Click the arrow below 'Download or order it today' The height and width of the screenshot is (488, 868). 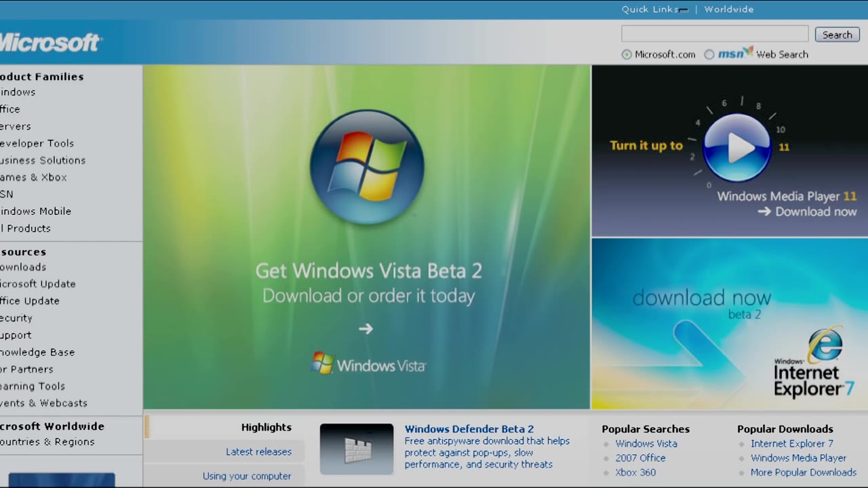[366, 329]
